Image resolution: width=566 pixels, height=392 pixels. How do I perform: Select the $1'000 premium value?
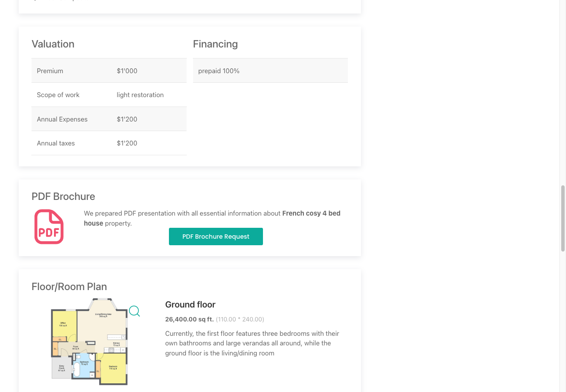[x=127, y=71]
